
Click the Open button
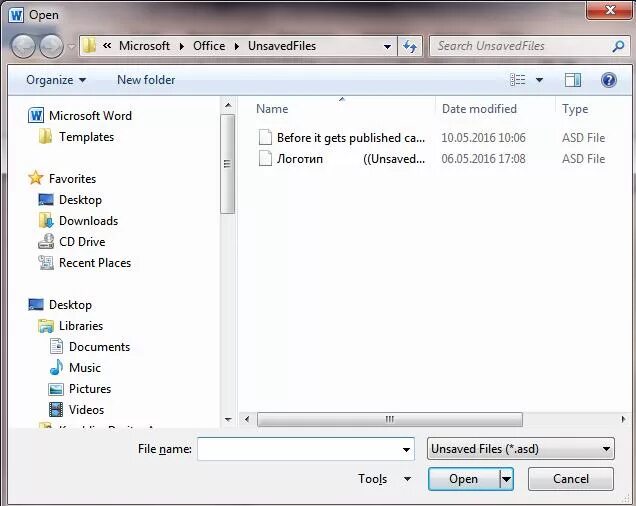point(464,479)
